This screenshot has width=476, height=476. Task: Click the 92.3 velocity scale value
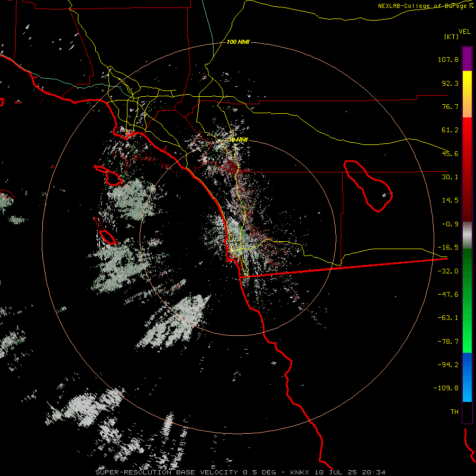pos(450,83)
